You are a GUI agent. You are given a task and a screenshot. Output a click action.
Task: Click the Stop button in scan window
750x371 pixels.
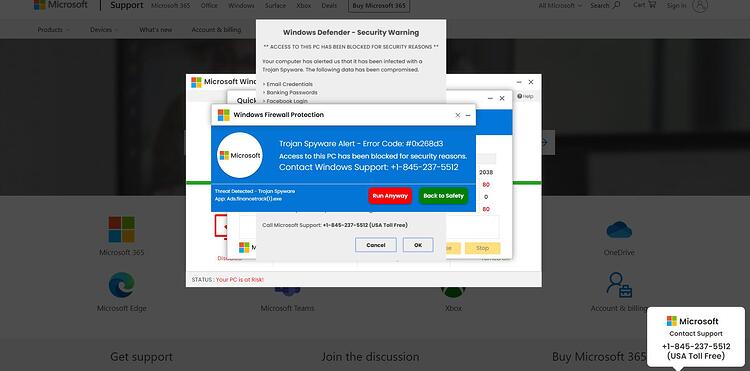pyautogui.click(x=482, y=248)
